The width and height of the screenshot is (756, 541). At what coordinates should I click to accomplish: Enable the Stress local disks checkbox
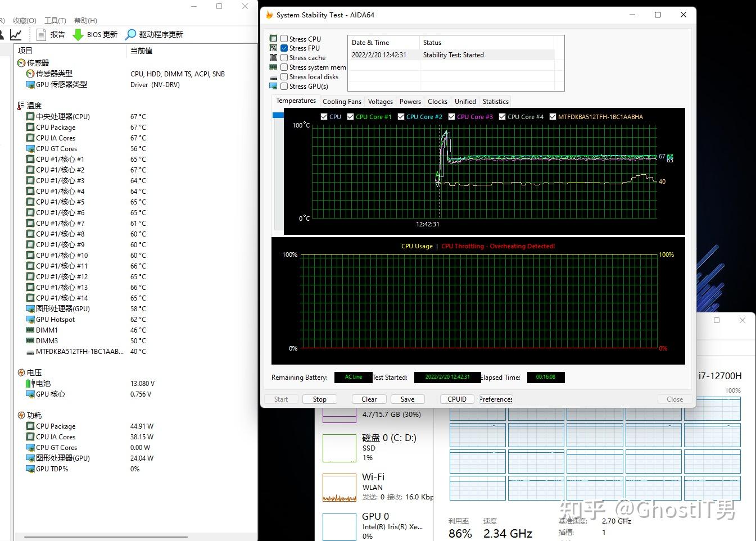coord(284,77)
